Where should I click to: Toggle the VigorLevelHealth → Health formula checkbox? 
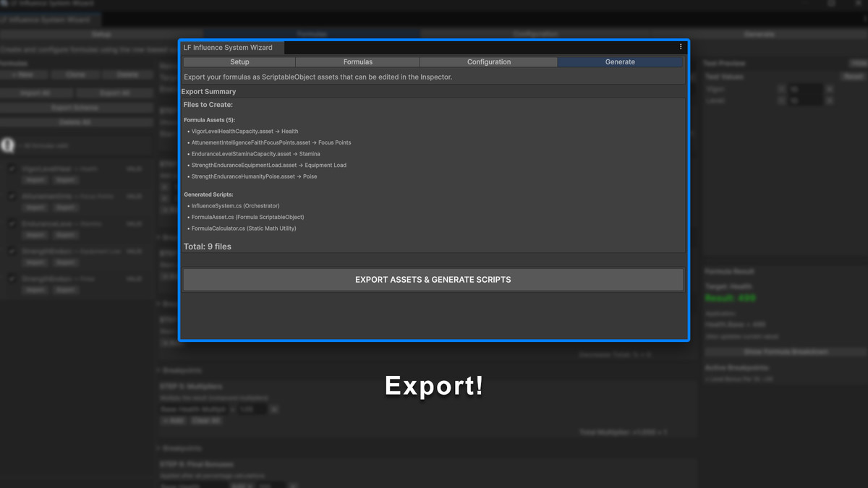(x=12, y=168)
